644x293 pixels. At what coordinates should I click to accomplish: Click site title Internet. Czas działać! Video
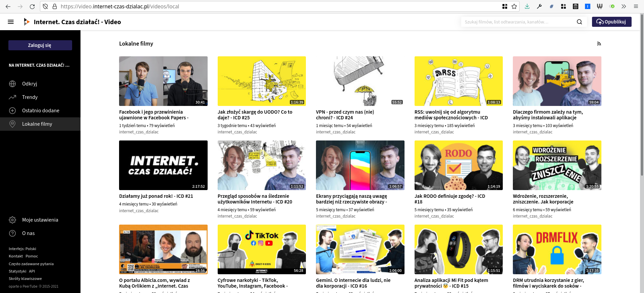(77, 22)
